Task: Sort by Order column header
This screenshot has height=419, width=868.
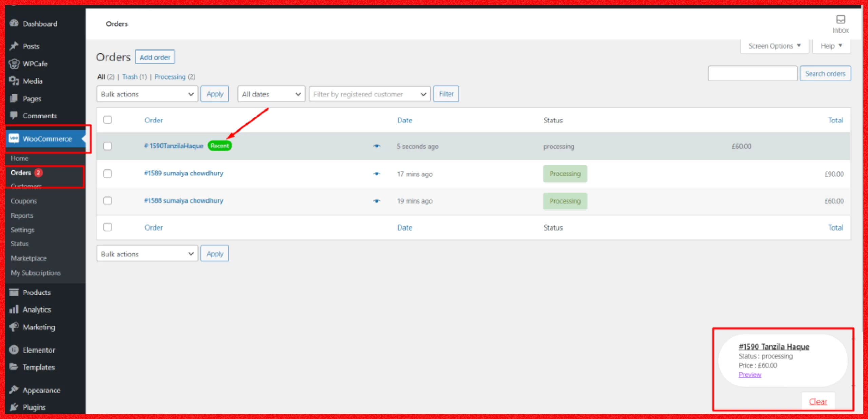Action: click(x=154, y=120)
